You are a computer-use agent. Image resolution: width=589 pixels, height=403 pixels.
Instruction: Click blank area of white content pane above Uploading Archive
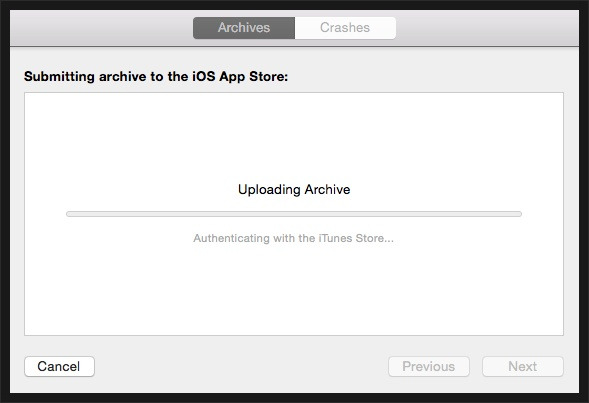294,135
